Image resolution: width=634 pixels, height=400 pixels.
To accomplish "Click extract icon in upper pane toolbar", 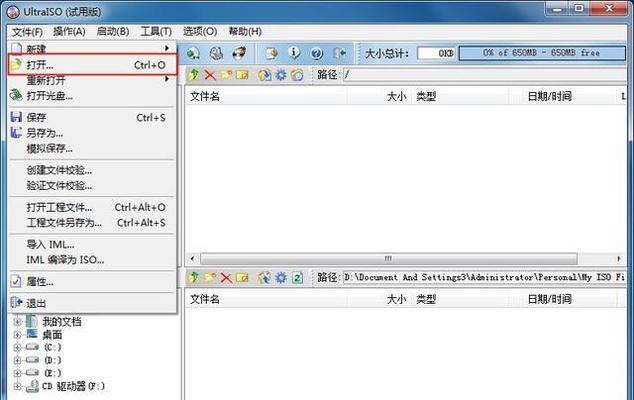I will coord(264,75).
